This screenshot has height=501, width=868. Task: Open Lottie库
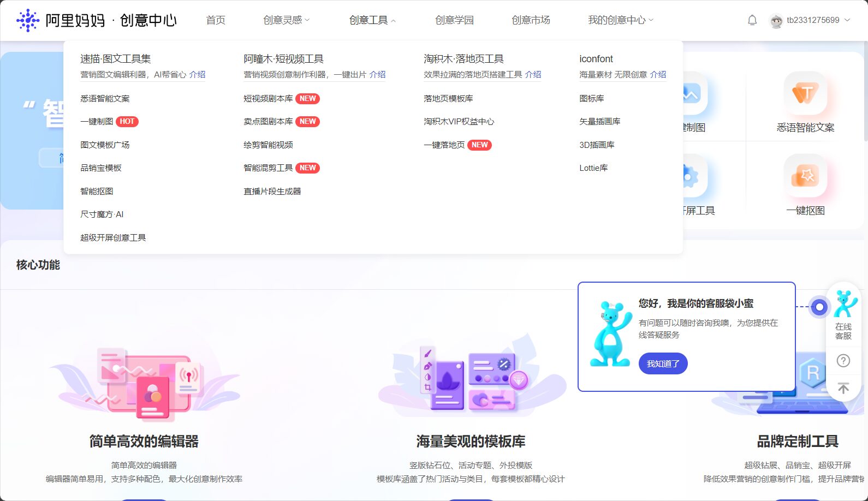point(593,168)
